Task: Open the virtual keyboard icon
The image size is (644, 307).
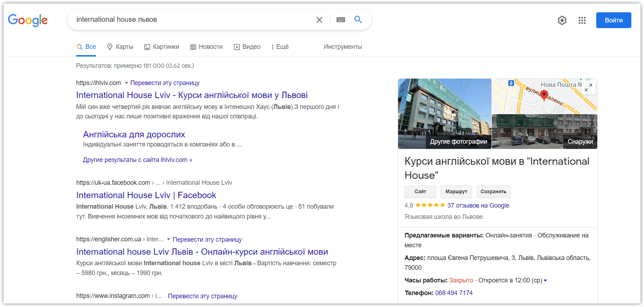Action: (341, 20)
